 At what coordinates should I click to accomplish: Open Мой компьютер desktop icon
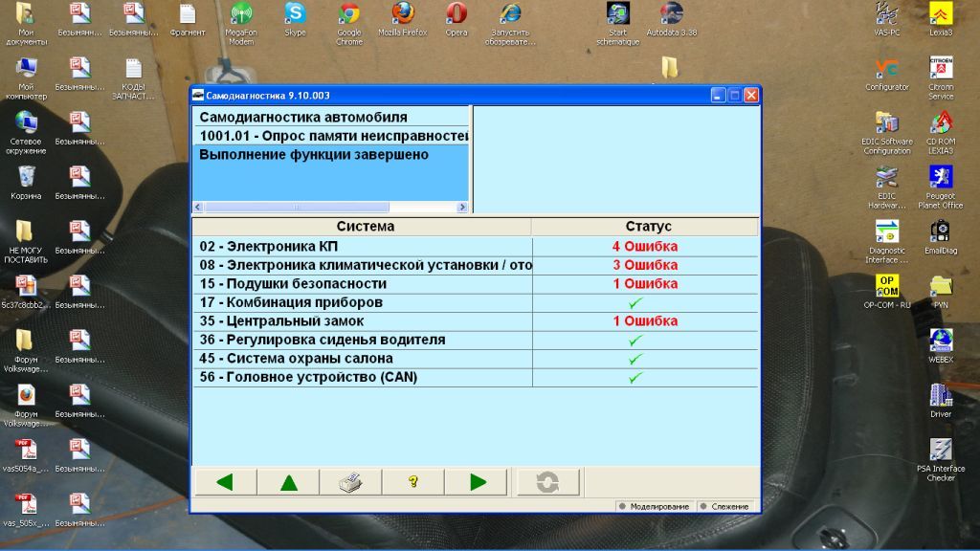26,78
